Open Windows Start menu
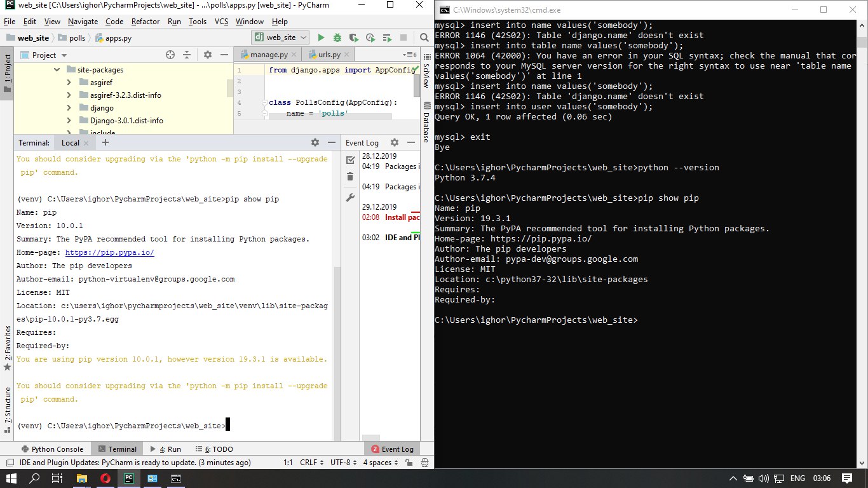 tap(11, 478)
